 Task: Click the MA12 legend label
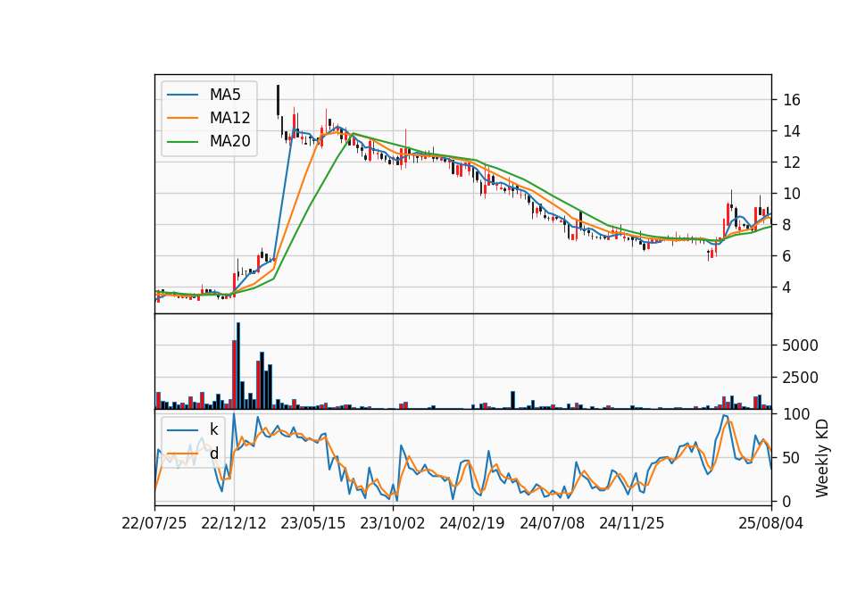click(x=229, y=118)
